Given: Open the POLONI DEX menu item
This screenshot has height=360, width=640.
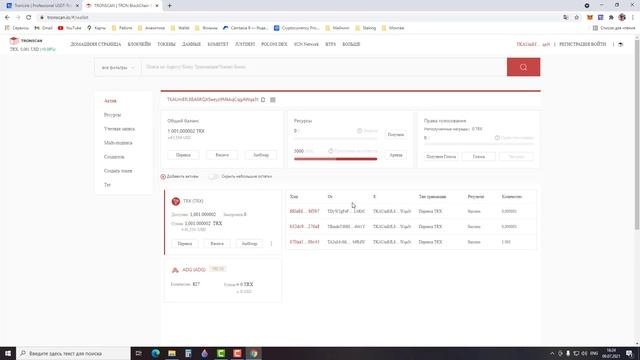Looking at the screenshot, I should 274,44.
